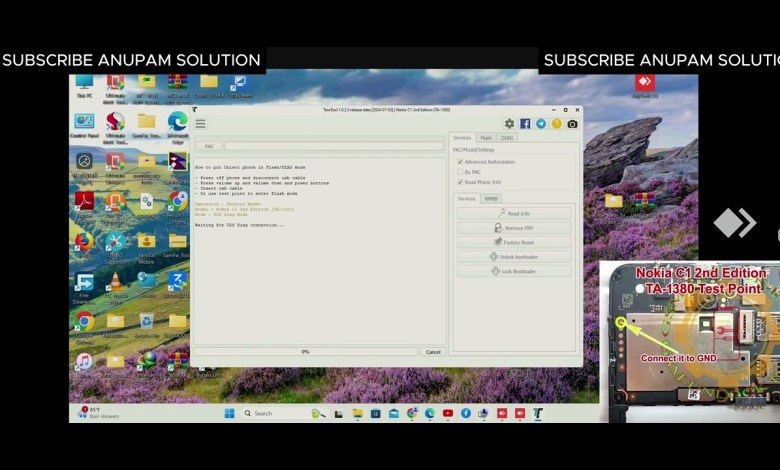Open the Facebook link icon in TeraTool
This screenshot has height=470, width=780.
click(x=525, y=123)
